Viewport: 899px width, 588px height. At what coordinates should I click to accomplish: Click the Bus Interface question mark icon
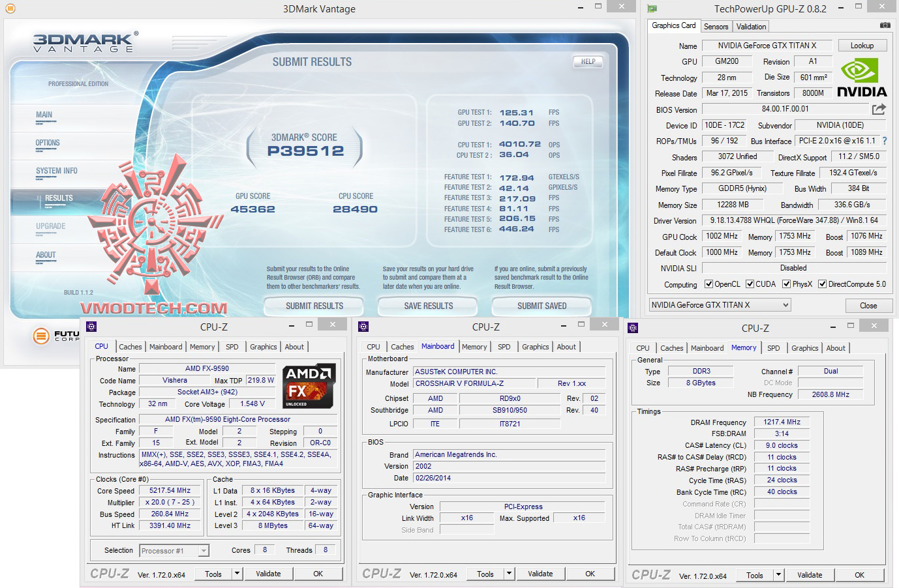click(885, 141)
